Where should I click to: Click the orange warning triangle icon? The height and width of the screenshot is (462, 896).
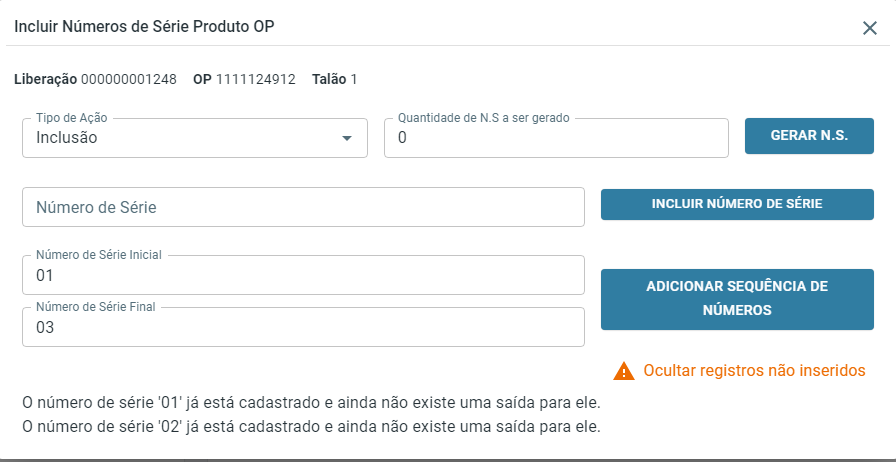pyautogui.click(x=624, y=371)
